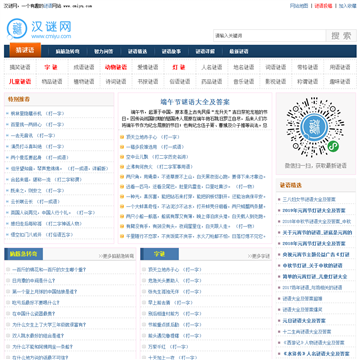Open the 脑筋急转弯 navigation menu item
Screen dimensions: 360x360
[68, 52]
